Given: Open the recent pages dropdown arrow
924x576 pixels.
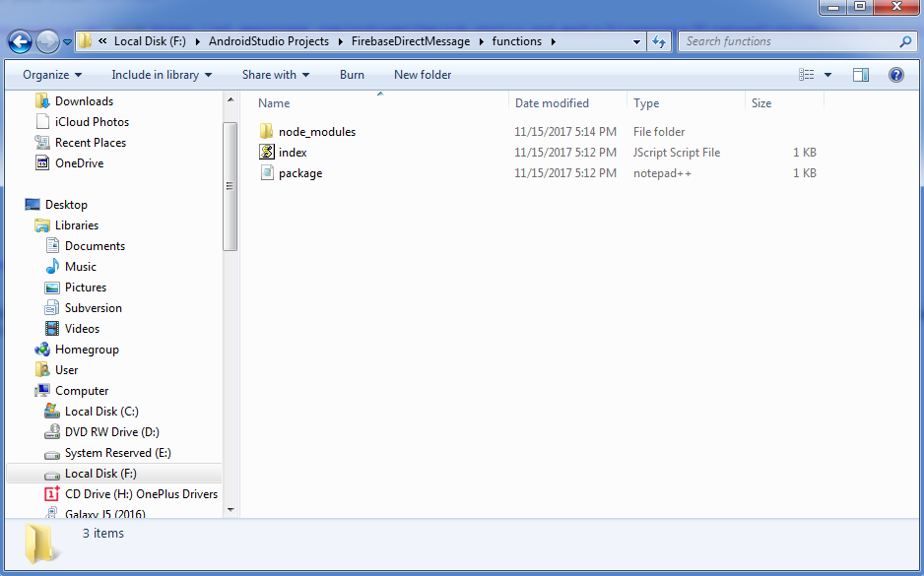Looking at the screenshot, I should (67, 42).
